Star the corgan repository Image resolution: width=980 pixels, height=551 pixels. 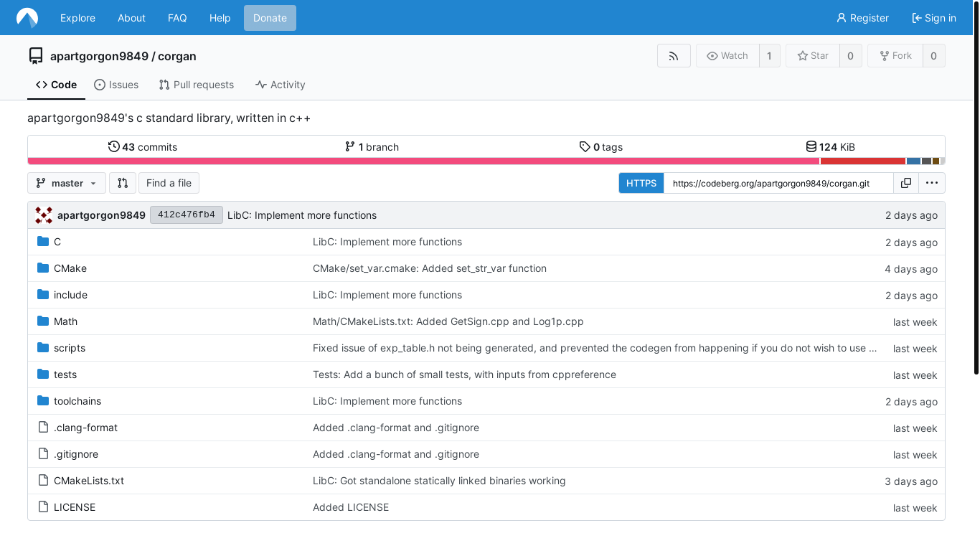click(813, 56)
